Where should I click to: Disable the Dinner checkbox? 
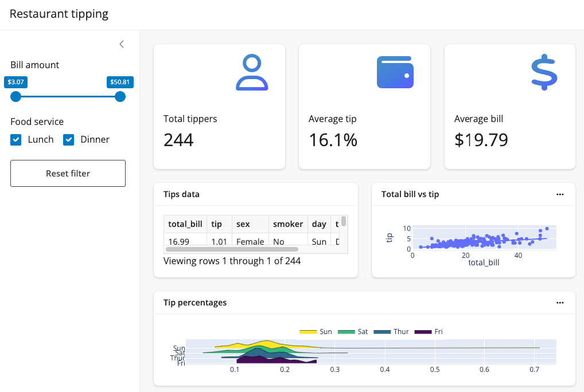point(69,139)
